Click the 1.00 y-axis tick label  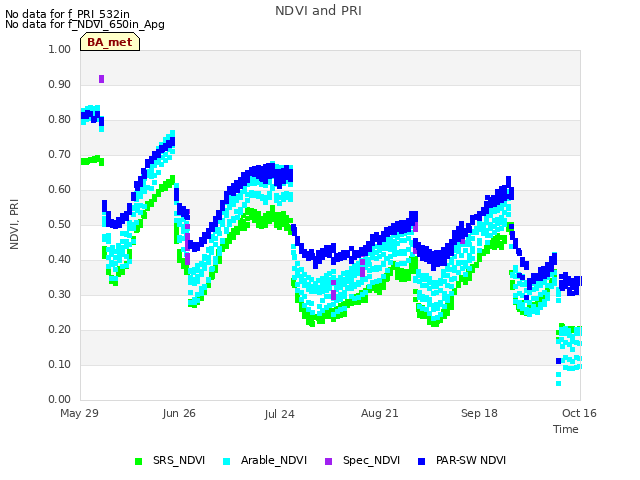(60, 49)
